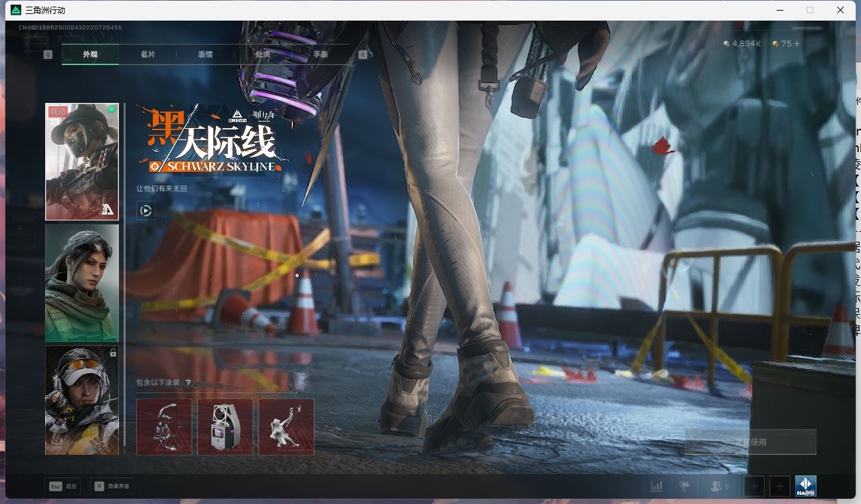Click the second empty teammate plus slot
Image resolution: width=861 pixels, height=504 pixels.
coord(780,487)
